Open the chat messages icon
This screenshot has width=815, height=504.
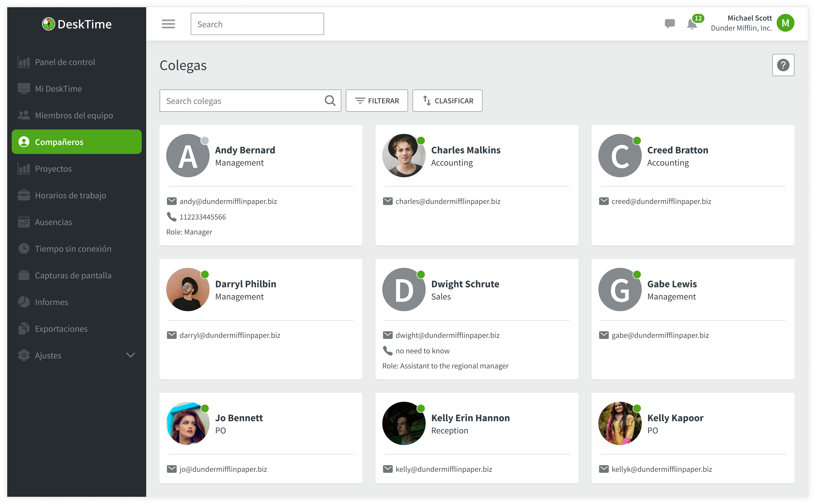(670, 24)
